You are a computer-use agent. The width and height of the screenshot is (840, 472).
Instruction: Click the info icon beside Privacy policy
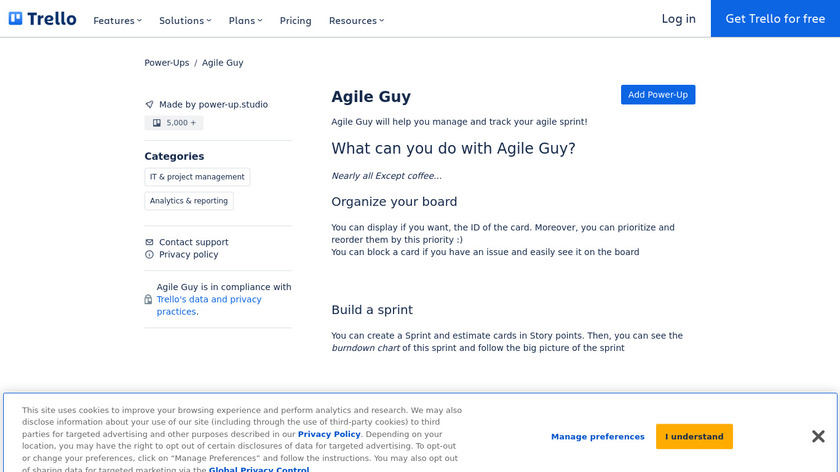(149, 255)
